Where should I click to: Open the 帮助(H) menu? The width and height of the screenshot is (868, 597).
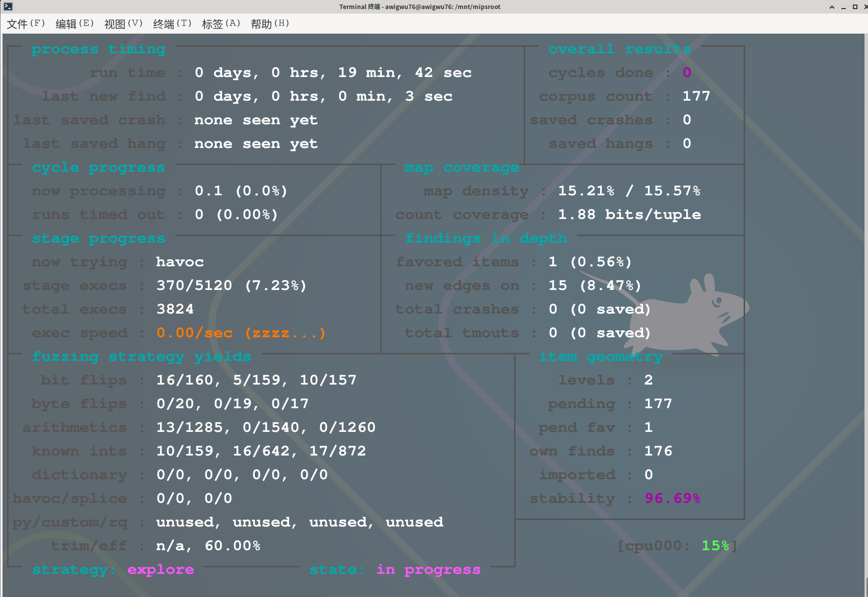coord(270,24)
